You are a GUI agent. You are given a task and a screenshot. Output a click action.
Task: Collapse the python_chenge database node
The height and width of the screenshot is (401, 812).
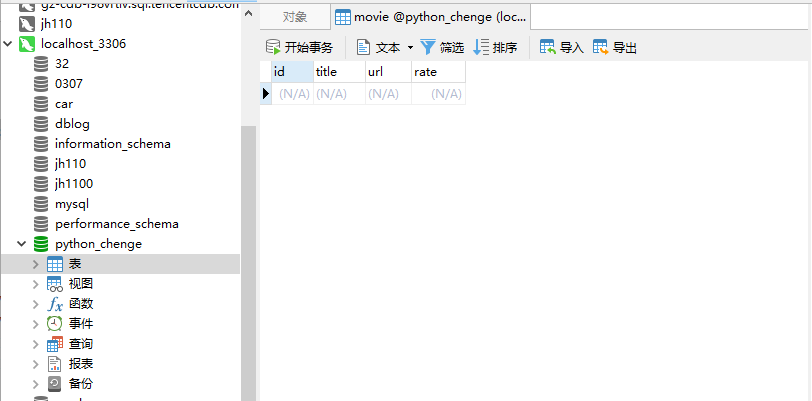(x=22, y=244)
